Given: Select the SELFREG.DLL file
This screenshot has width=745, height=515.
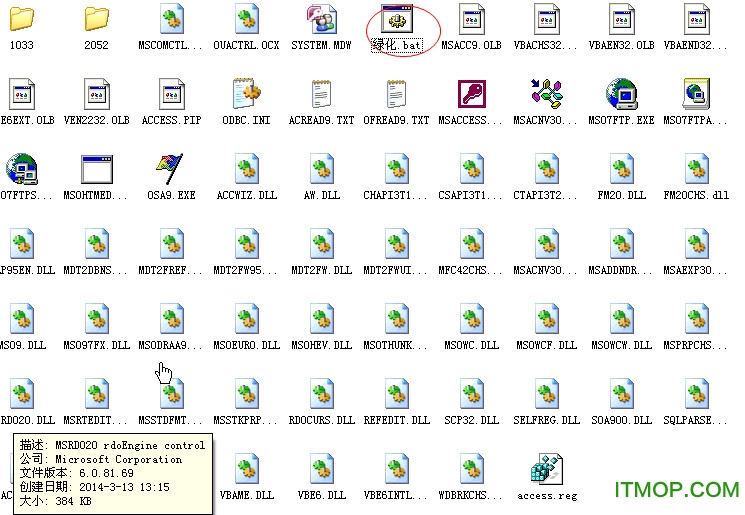Looking at the screenshot, I should (546, 395).
